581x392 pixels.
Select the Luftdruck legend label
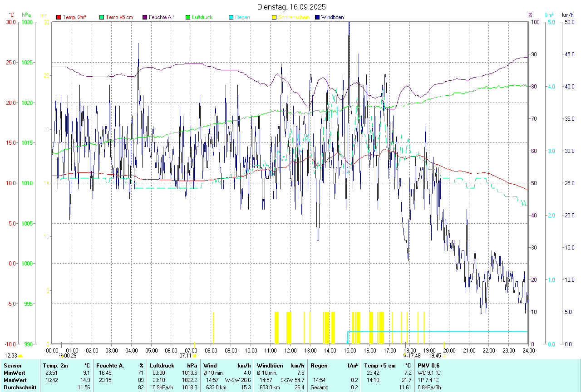[x=202, y=17]
